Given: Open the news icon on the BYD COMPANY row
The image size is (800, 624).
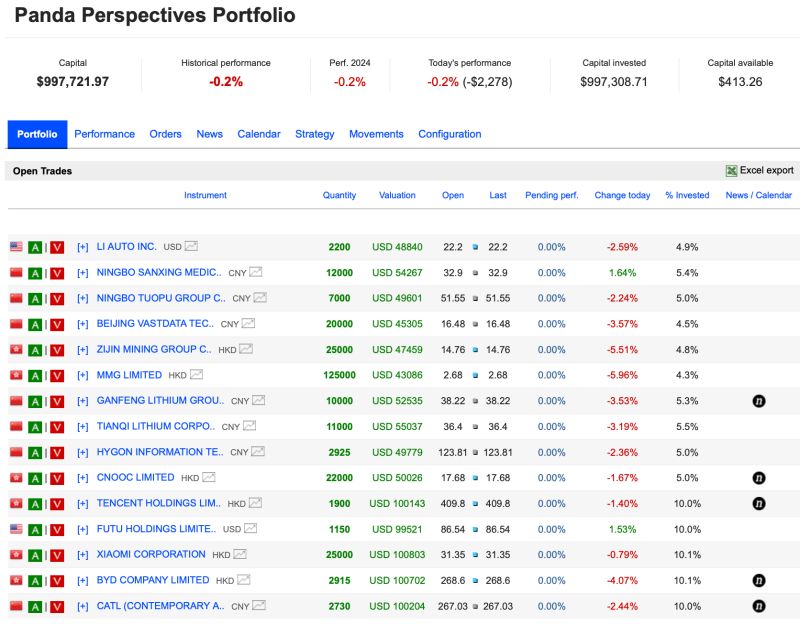Looking at the screenshot, I should (x=758, y=580).
